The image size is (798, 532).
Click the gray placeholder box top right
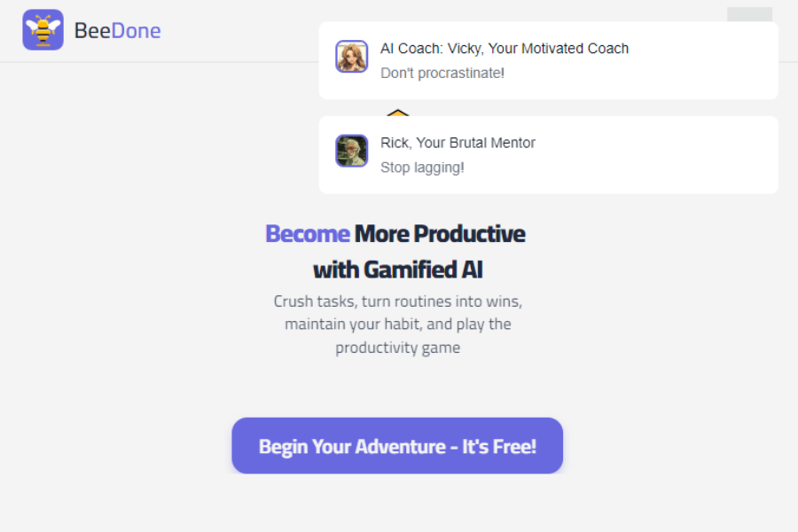pyautogui.click(x=749, y=14)
